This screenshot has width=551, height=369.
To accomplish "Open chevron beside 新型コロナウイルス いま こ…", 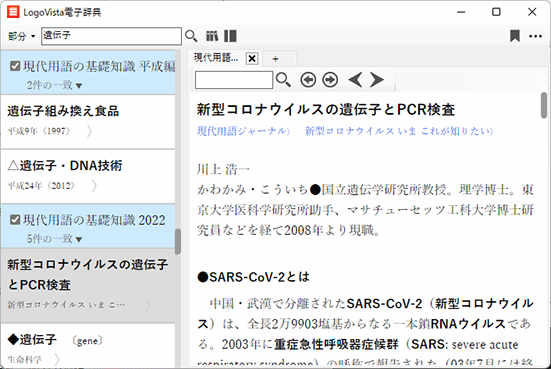I will (148, 305).
